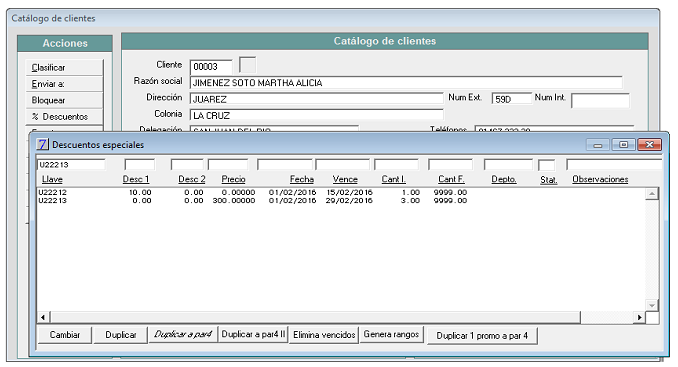Focus the Num Ext. field showing 59D

(x=512, y=99)
